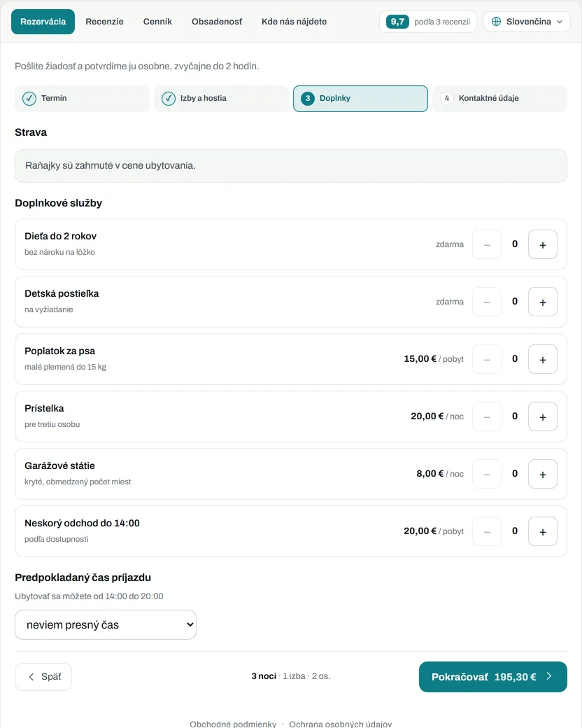
Task: Click the Doplnkové služby heading
Action: [59, 203]
